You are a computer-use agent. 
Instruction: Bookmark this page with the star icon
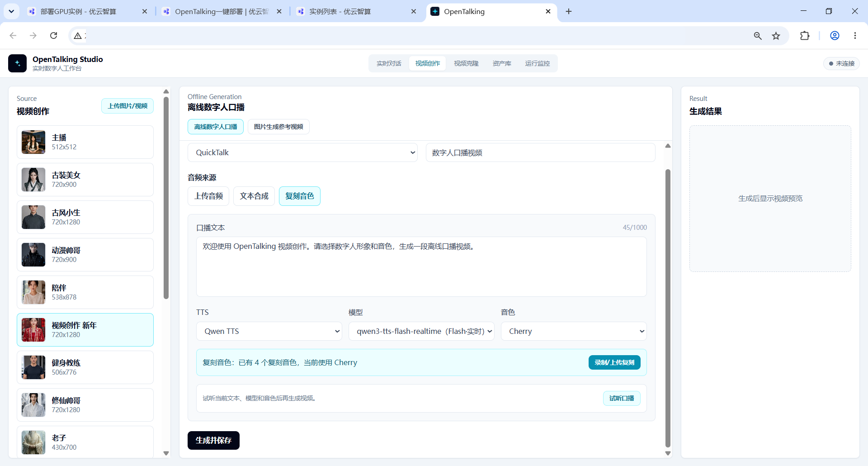tap(776, 36)
